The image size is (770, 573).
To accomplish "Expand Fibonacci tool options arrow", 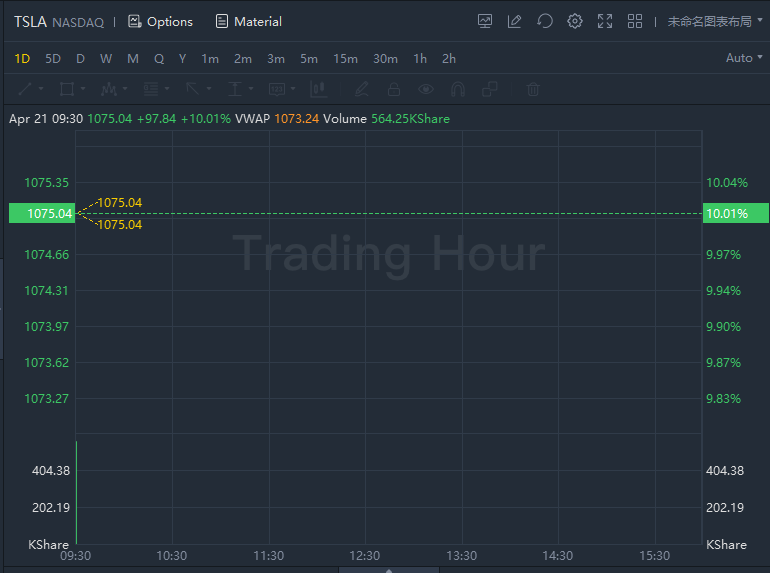I will (x=167, y=89).
